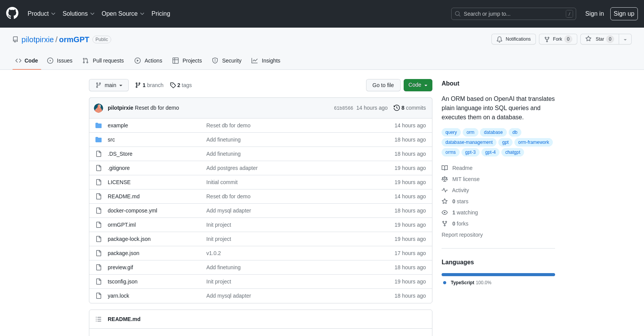Click the Notifications bell button
Viewport: 644px width, 336px height.
point(513,39)
